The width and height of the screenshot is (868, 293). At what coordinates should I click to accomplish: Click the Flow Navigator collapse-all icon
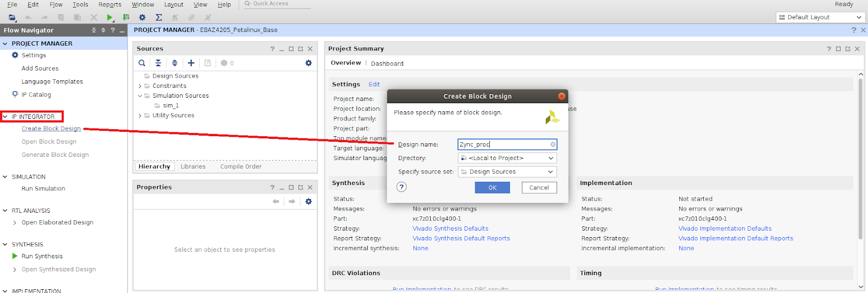click(94, 30)
